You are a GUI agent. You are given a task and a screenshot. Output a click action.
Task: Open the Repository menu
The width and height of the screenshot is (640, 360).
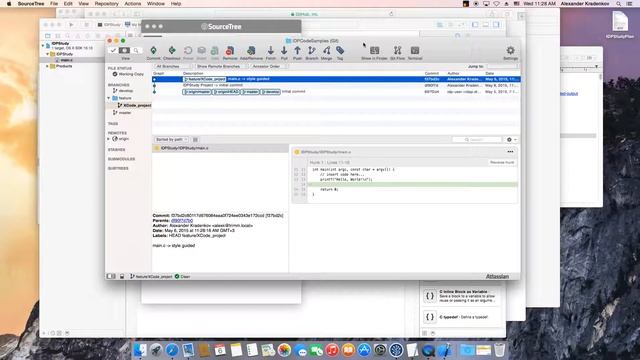107,4
